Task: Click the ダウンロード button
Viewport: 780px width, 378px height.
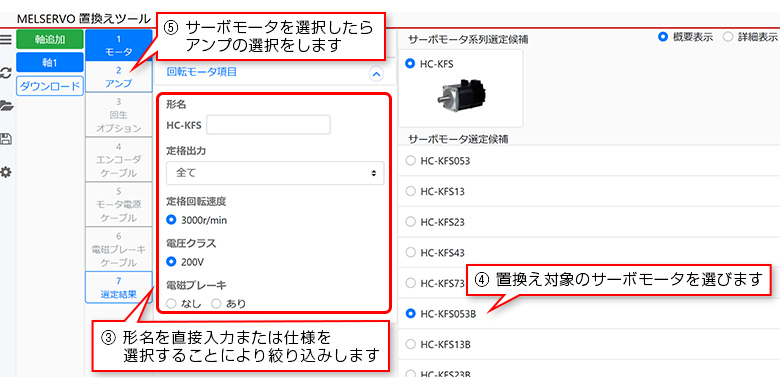Action: (50, 86)
